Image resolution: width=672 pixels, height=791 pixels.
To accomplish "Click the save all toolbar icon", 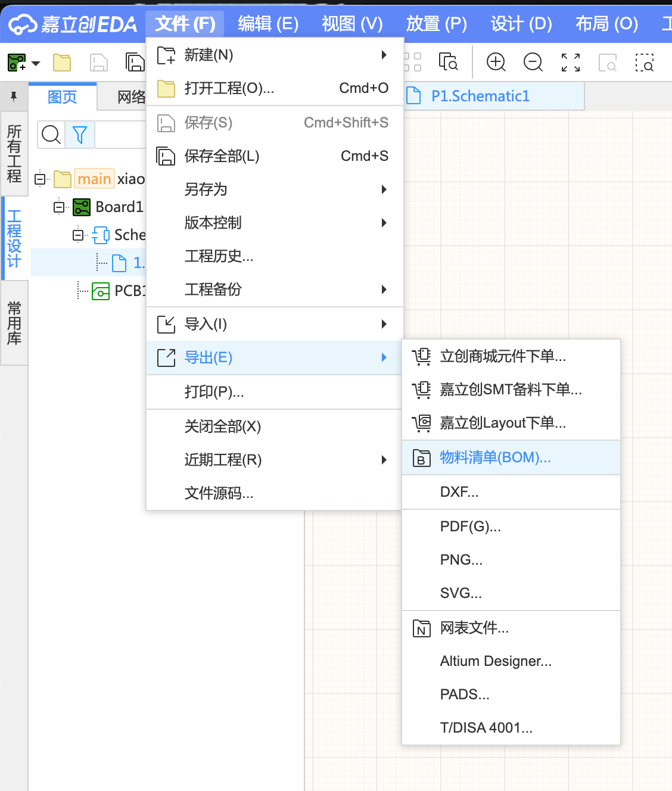I will 135,62.
